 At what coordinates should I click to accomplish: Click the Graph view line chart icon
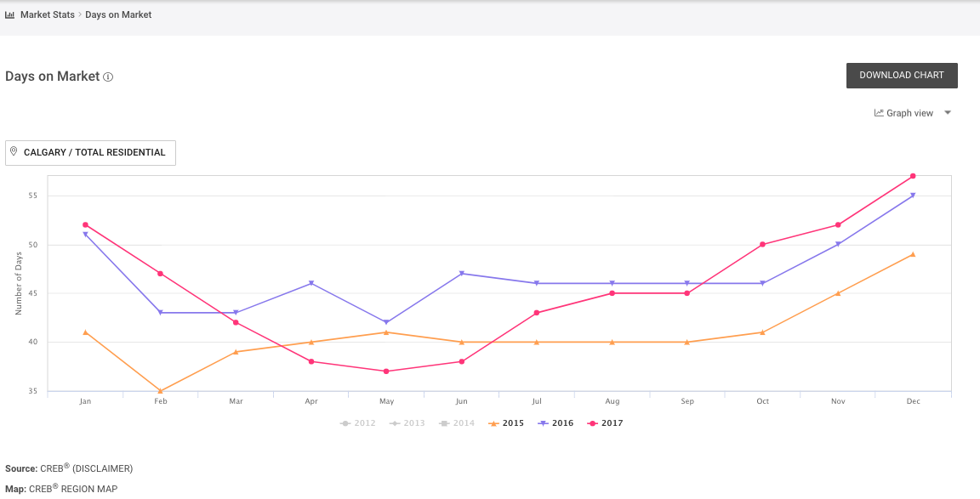(879, 113)
